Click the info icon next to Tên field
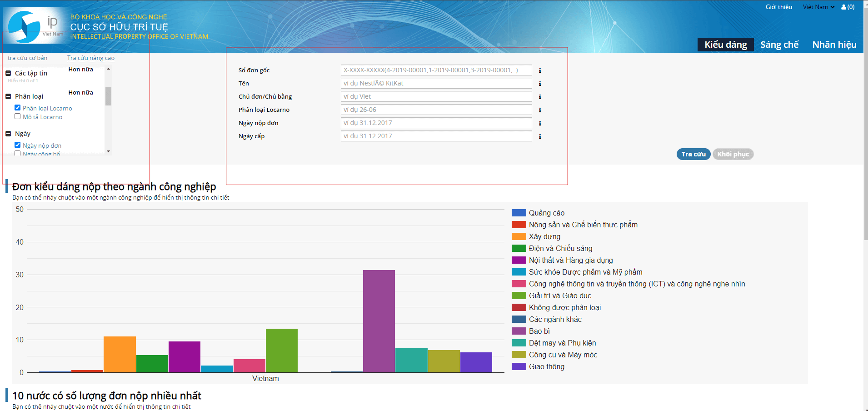This screenshot has height=411, width=868. click(x=540, y=84)
